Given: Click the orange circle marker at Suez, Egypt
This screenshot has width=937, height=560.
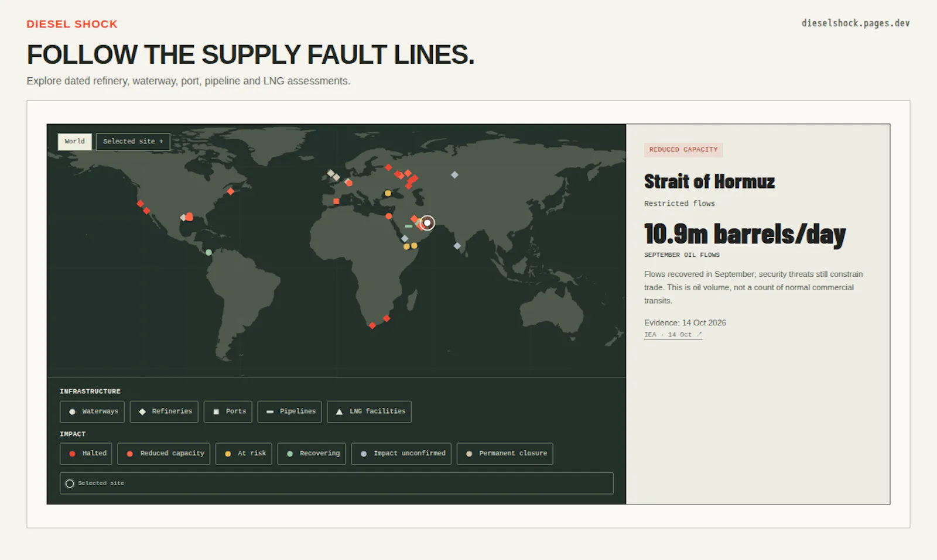Looking at the screenshot, I should [x=389, y=216].
